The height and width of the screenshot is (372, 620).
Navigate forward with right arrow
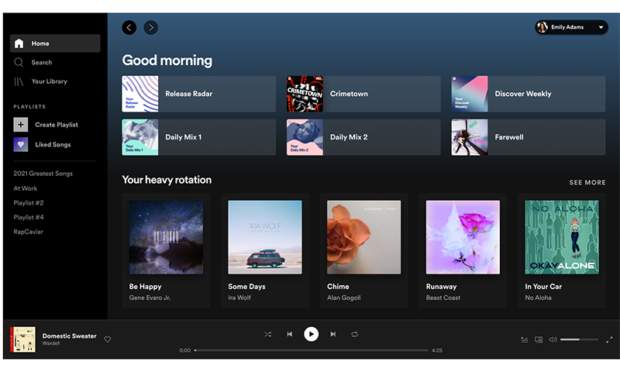tap(151, 28)
